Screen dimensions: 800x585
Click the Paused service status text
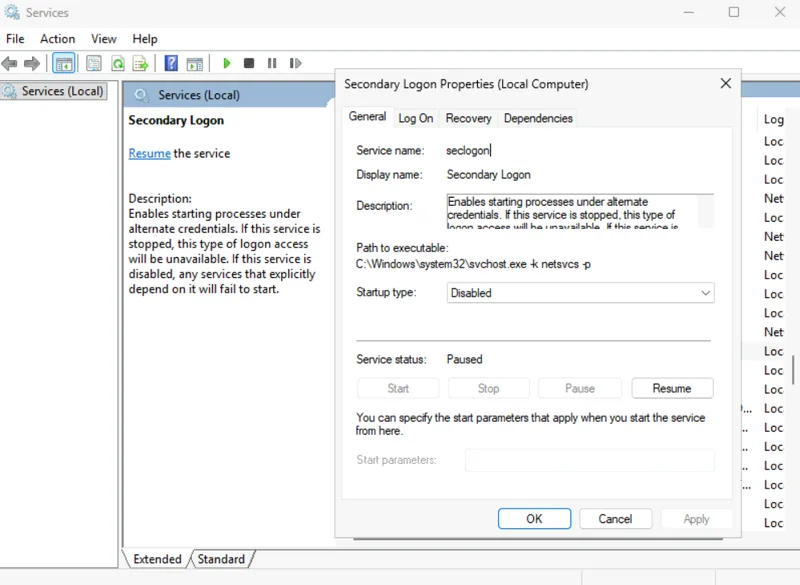pyautogui.click(x=464, y=360)
